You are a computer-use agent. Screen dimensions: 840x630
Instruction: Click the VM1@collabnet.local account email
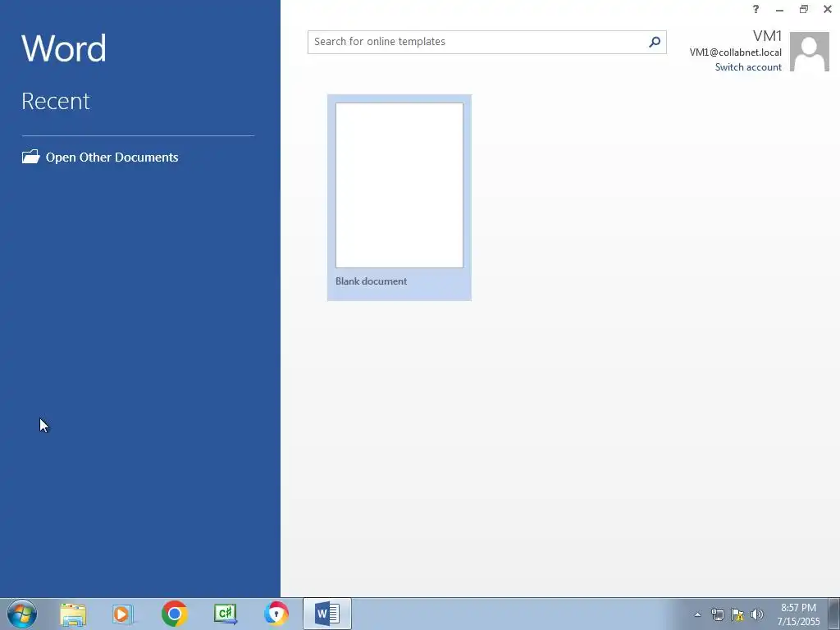(735, 52)
